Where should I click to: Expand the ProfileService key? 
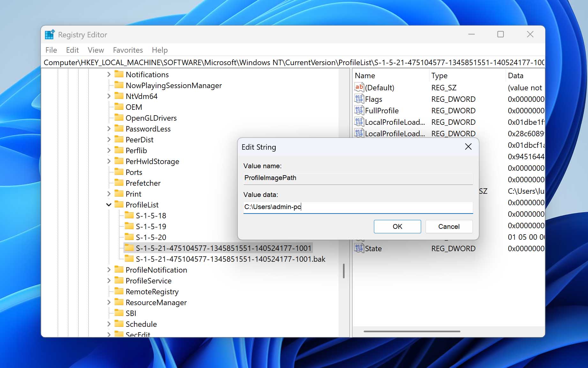(x=109, y=281)
